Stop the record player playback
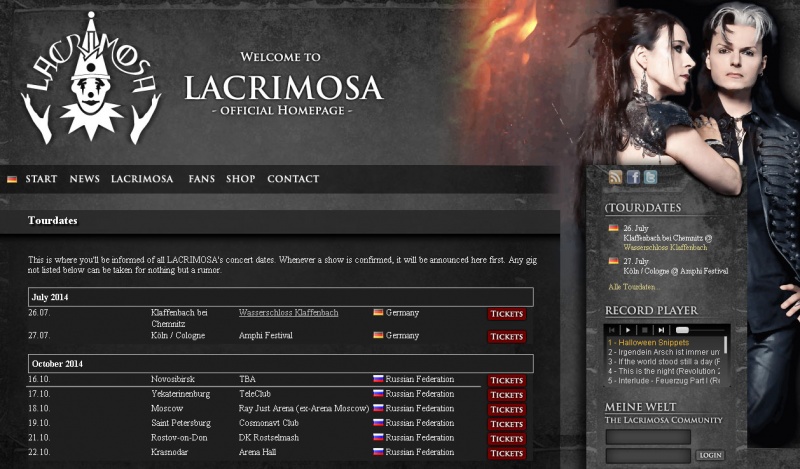 (x=644, y=330)
